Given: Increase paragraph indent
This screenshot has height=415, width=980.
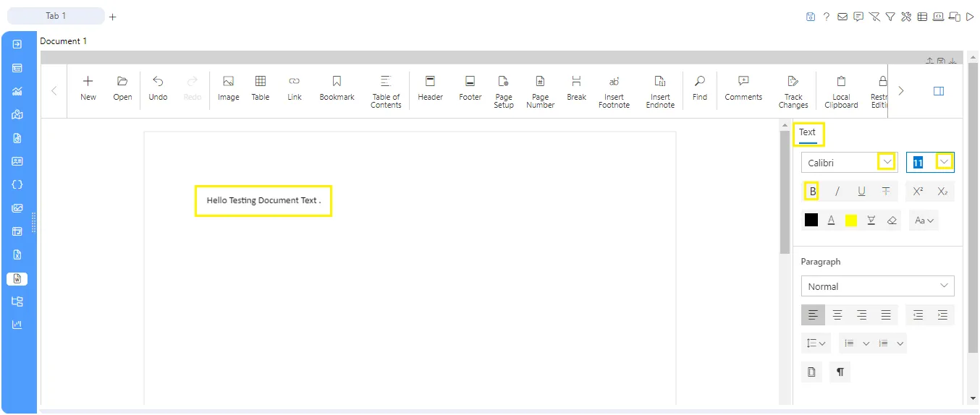Looking at the screenshot, I should pyautogui.click(x=942, y=315).
